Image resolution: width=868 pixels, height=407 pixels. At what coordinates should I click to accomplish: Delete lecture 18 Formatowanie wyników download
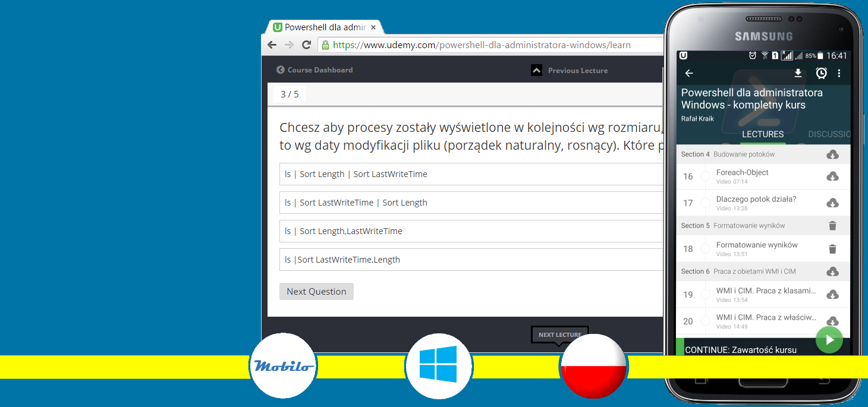(x=832, y=249)
